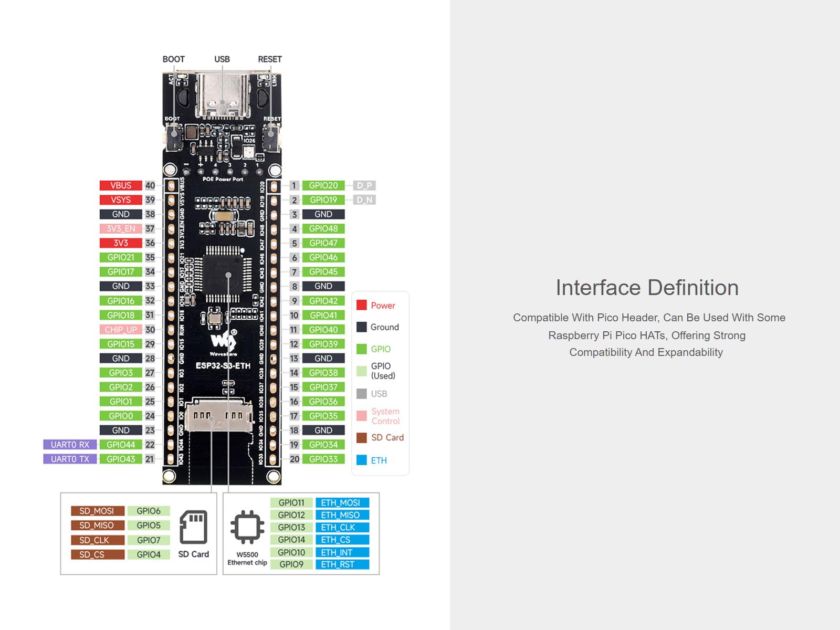840x630 pixels.
Task: Click the GPIO45 pin label
Action: [x=323, y=272]
